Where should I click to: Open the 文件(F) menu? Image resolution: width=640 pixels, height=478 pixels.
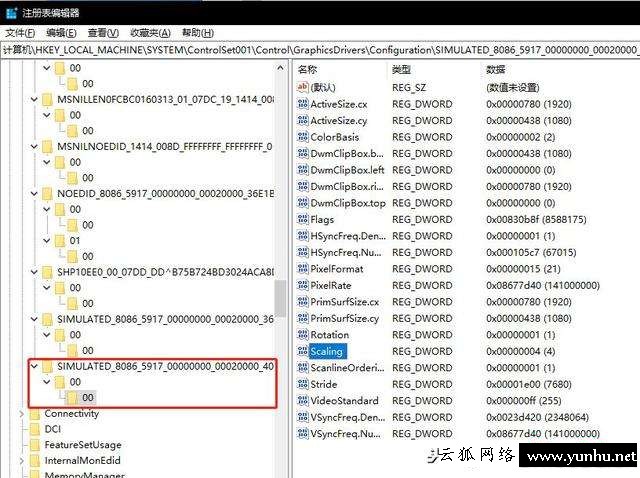click(x=20, y=33)
